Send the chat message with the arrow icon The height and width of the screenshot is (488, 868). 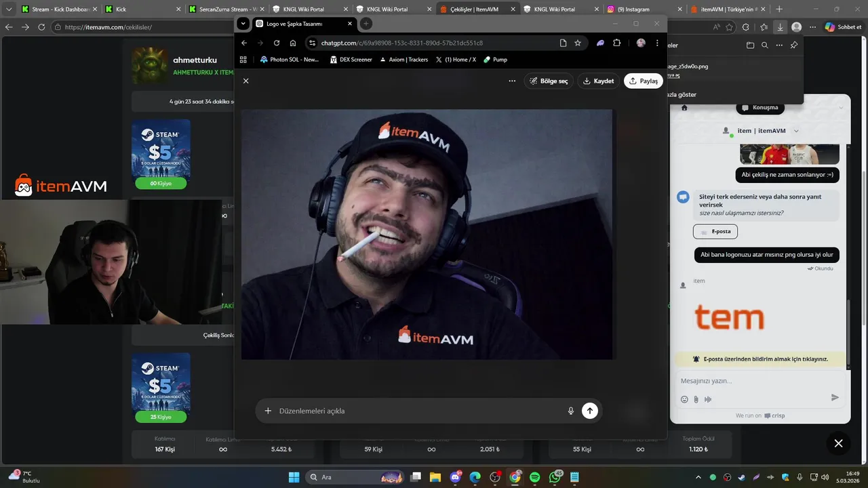835,398
